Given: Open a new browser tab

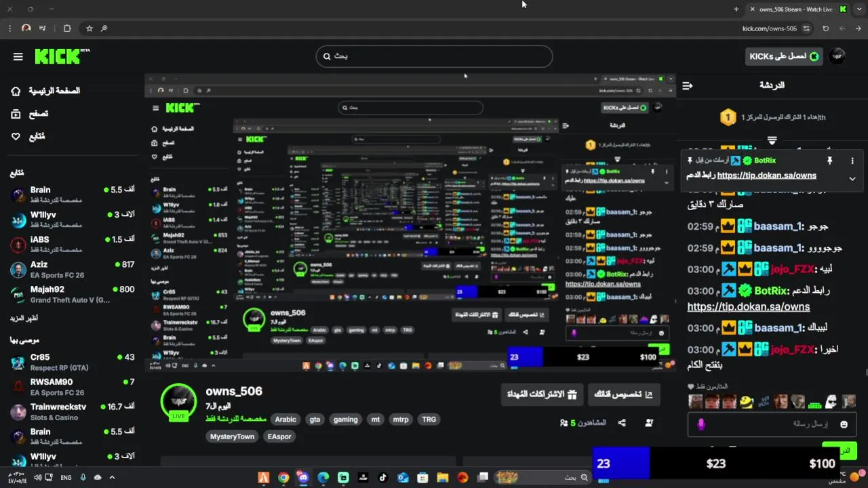Looking at the screenshot, I should pyautogui.click(x=736, y=9).
